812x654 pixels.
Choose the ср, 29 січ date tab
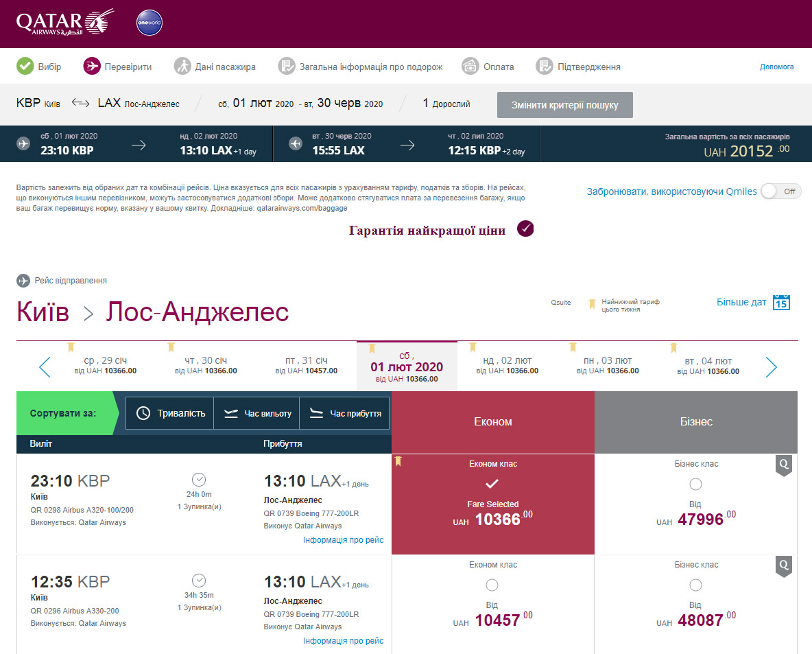coord(105,365)
